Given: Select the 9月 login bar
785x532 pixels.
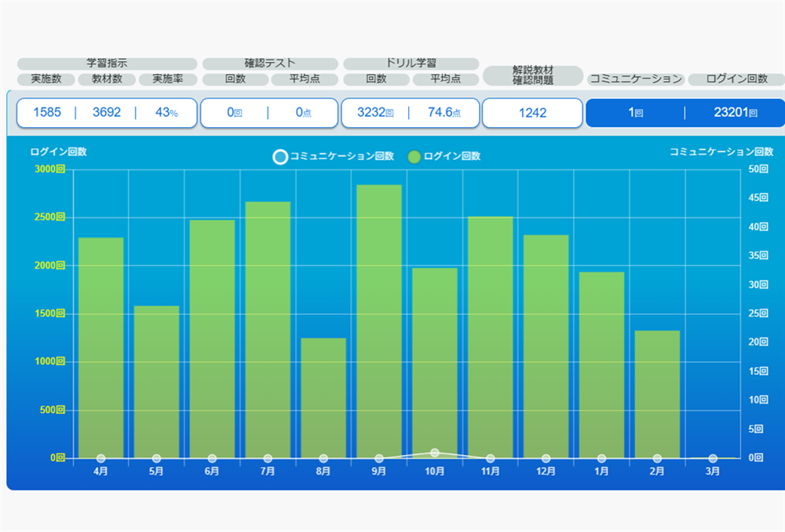Looking at the screenshot, I should [x=379, y=321].
